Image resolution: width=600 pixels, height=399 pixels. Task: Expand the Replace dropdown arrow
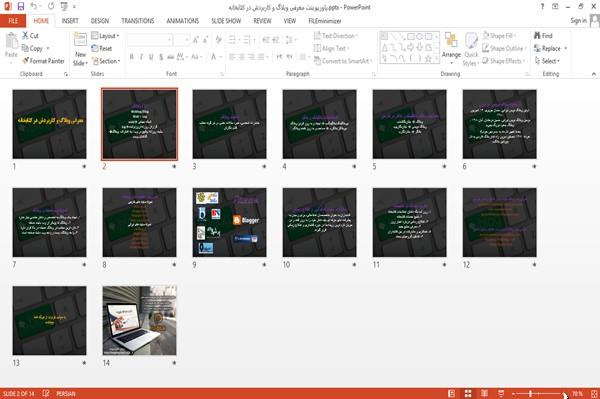click(565, 49)
